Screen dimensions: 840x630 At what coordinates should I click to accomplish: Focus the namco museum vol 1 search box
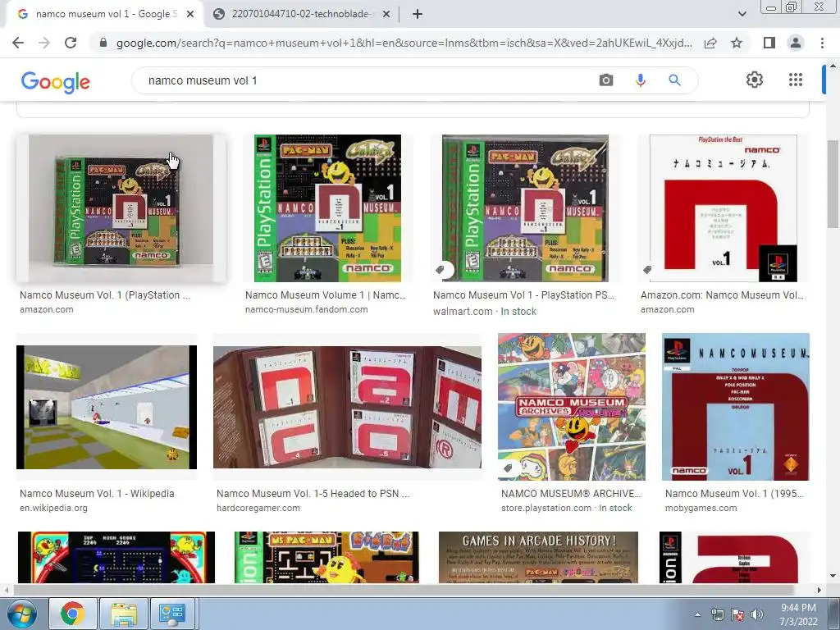coord(370,80)
